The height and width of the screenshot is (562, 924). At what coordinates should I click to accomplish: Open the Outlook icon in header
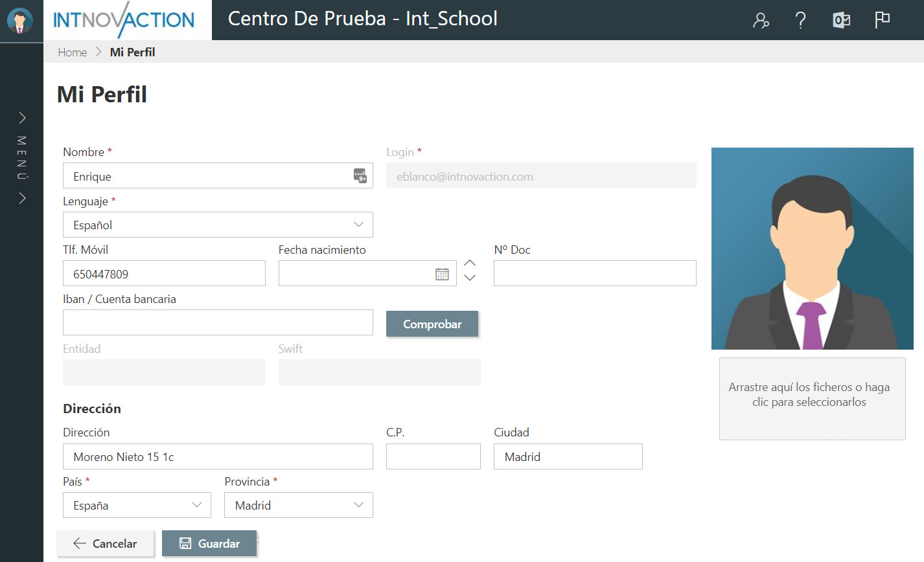tap(841, 21)
